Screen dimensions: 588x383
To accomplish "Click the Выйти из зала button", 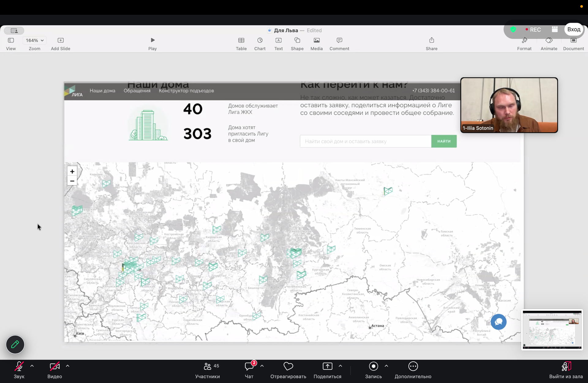I will coord(566,366).
